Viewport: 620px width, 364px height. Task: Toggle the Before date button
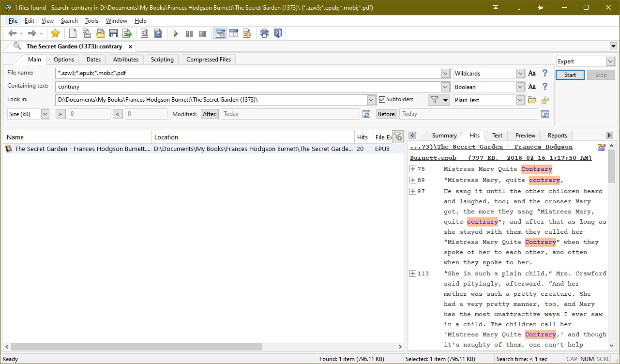tap(387, 114)
